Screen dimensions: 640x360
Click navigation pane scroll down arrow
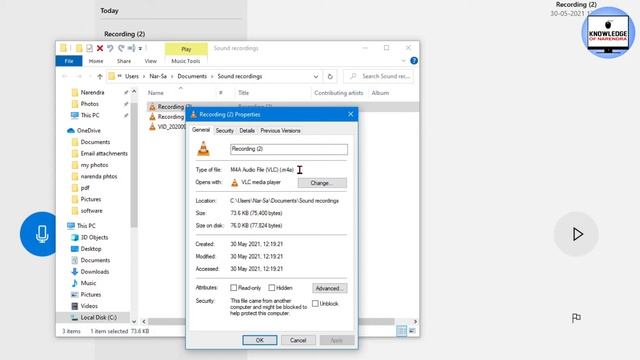pos(134,321)
